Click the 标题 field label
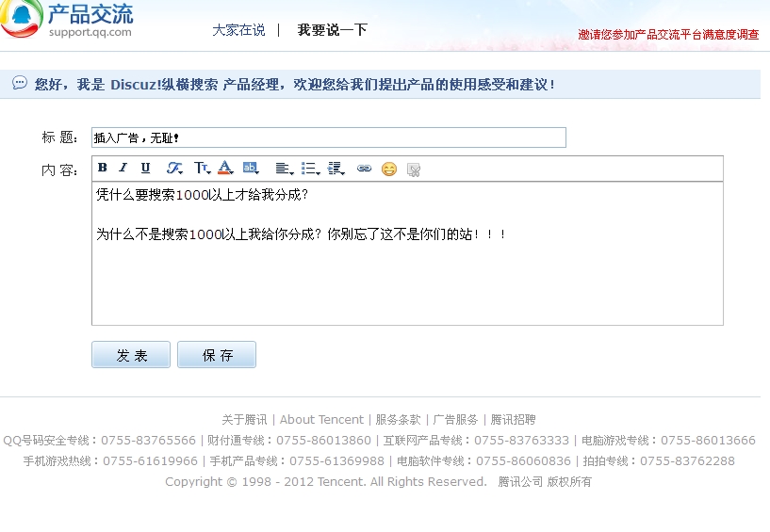 59,137
